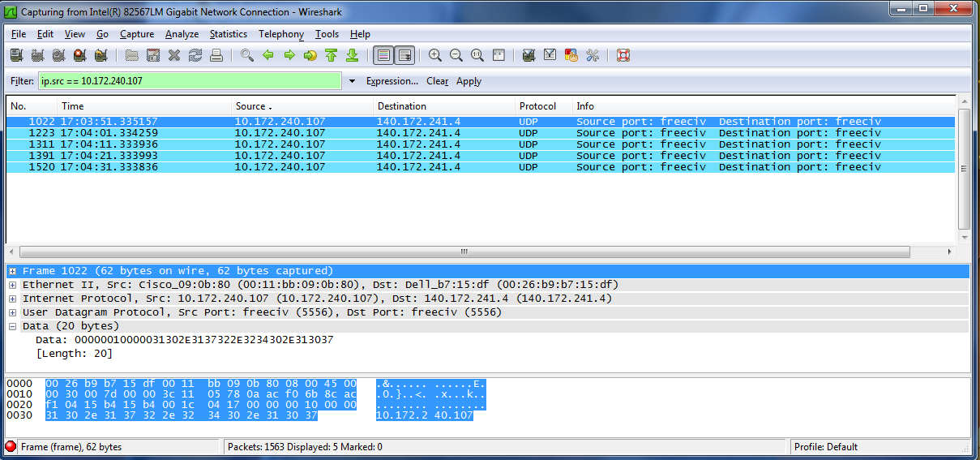Toggle packet list colorization
Image resolution: width=980 pixels, height=460 pixels.
pyautogui.click(x=384, y=55)
